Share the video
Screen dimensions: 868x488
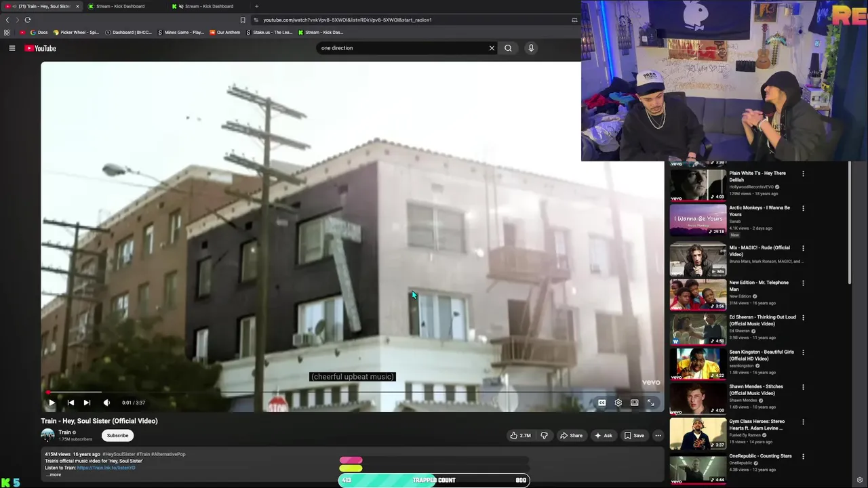571,435
